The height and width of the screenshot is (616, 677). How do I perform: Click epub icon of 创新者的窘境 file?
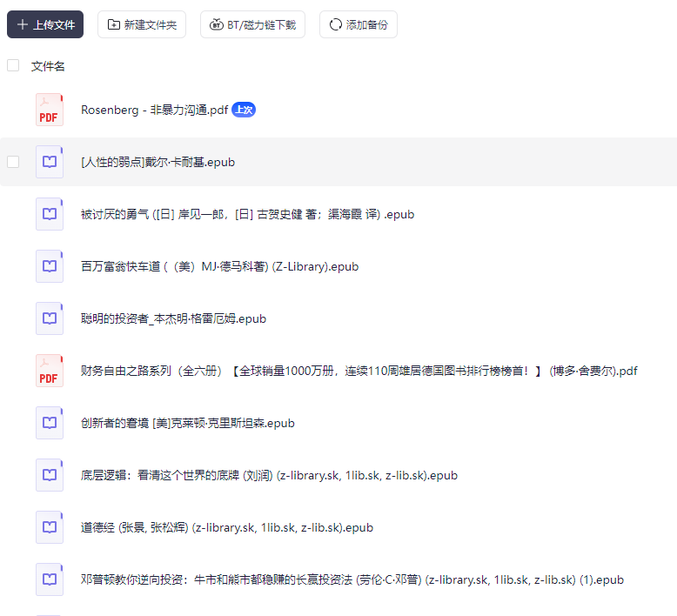coord(50,423)
